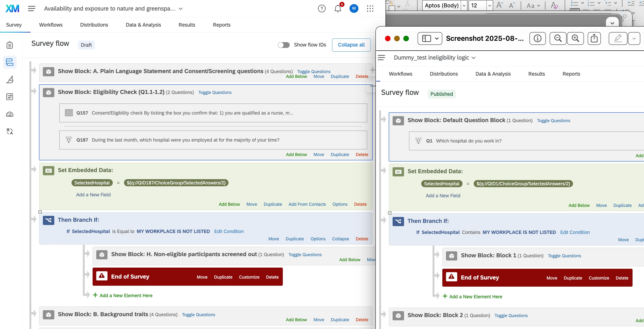
Task: Decrease font size in Word ribbon
Action: pyautogui.click(x=512, y=5)
